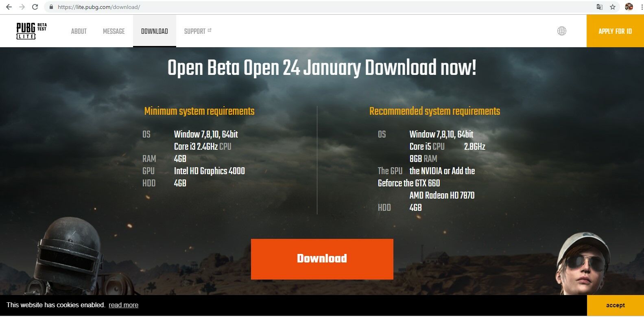Click 'Geforce the GTX 660' text
The width and height of the screenshot is (644, 317).
(x=409, y=183)
